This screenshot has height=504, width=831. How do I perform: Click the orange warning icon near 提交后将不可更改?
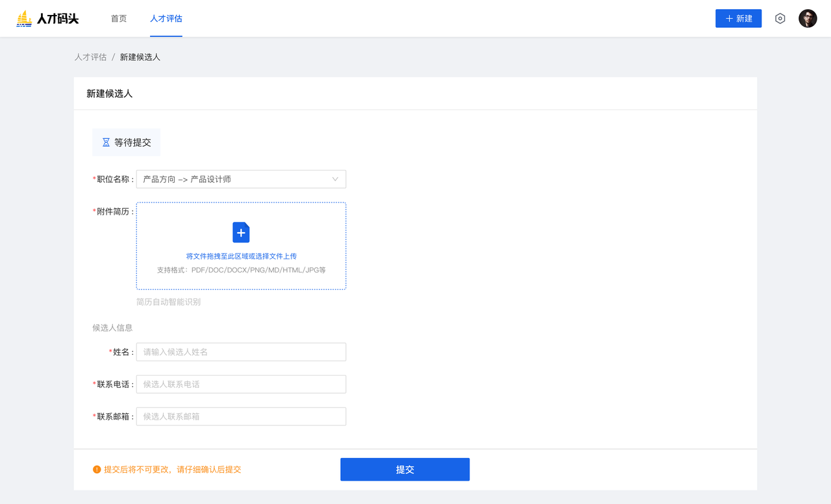pos(97,470)
